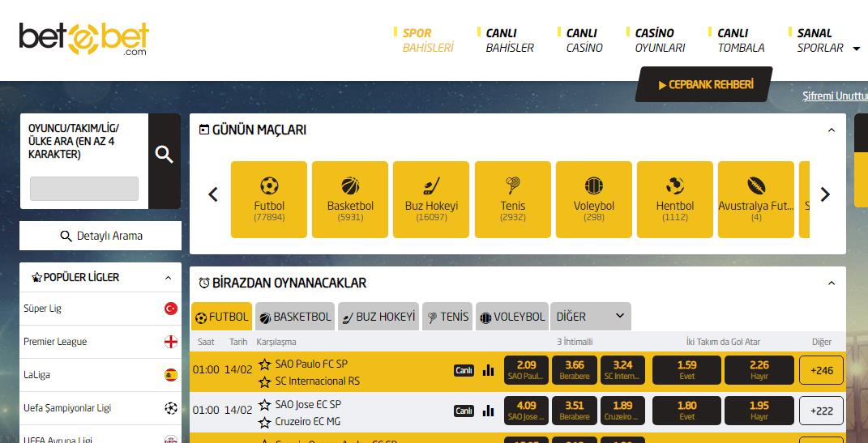Click Canlı badge on SAO Jose match
Screen dimensions: 868x443
tap(464, 411)
